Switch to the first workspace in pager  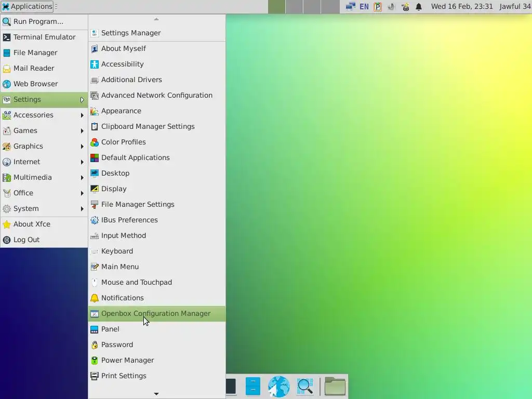(276, 7)
